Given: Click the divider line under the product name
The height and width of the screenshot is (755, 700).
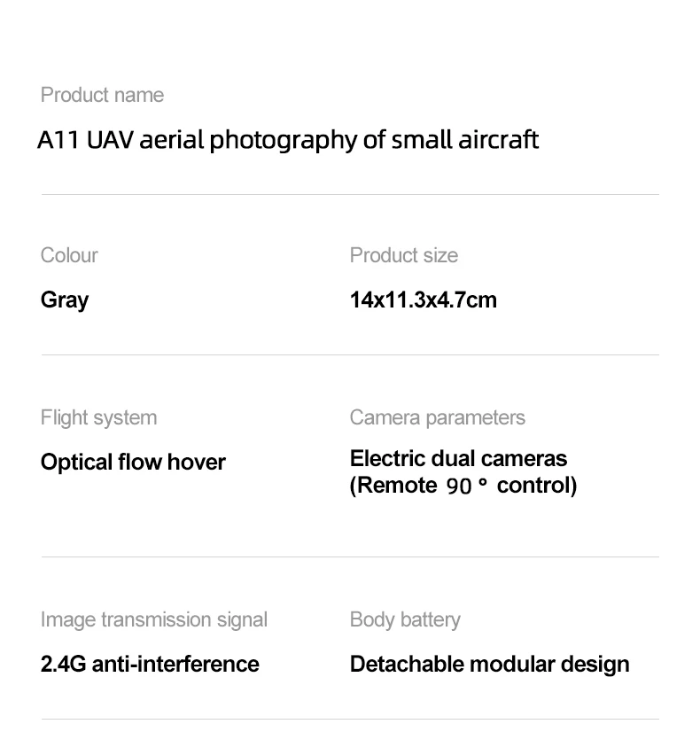Looking at the screenshot, I should 350,194.
